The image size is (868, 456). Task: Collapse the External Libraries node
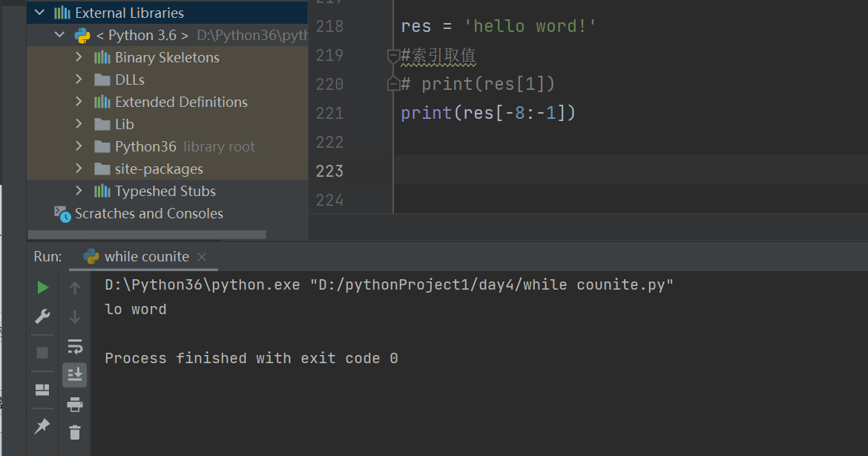click(40, 13)
